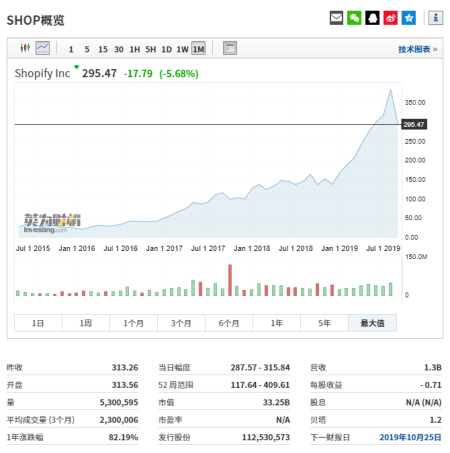Click the 295.47 price marker on axis

pos(414,124)
